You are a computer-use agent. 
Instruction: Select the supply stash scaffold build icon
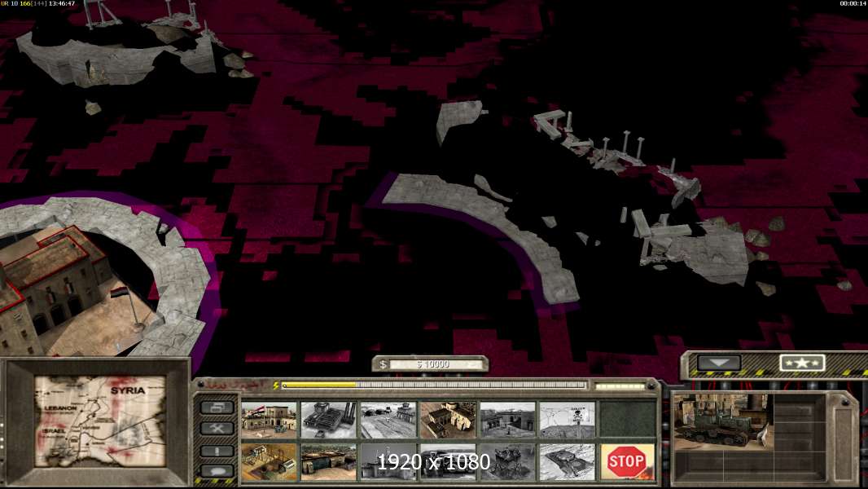point(269,461)
